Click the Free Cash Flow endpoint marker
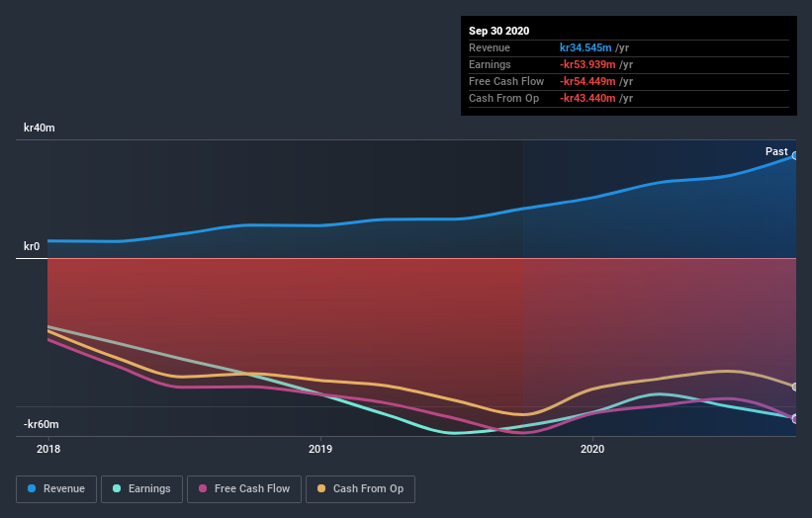Image resolution: width=812 pixels, height=518 pixels. [x=794, y=419]
